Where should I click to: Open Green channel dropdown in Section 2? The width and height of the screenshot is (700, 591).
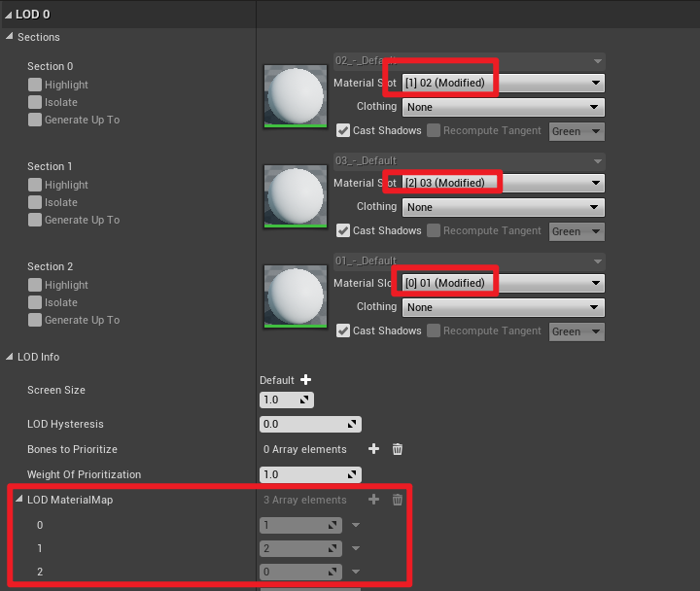click(x=577, y=331)
